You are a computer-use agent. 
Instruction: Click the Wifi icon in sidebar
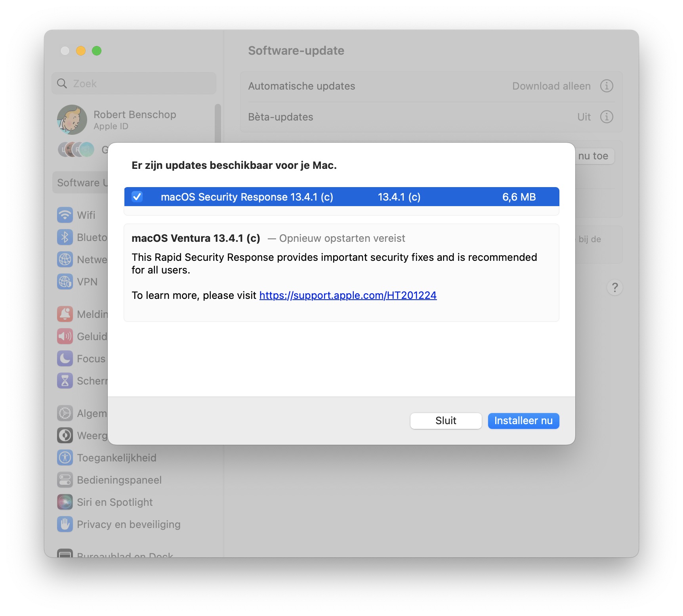tap(65, 215)
